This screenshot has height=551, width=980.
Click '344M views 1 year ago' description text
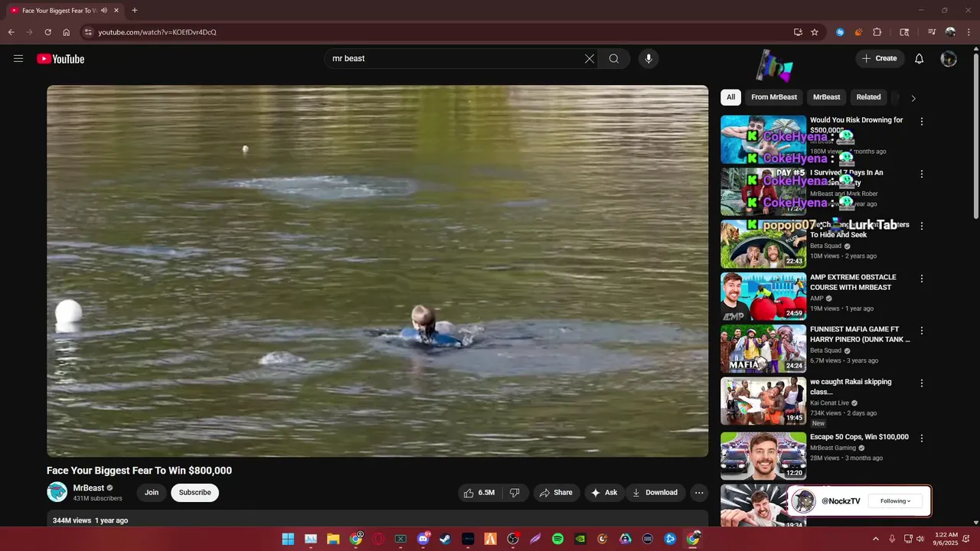[x=90, y=520]
